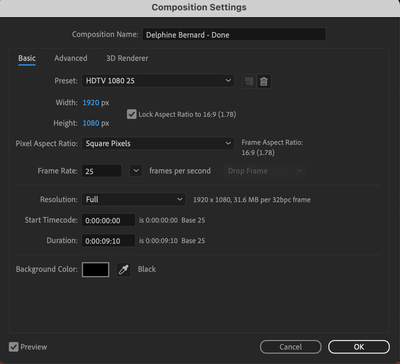
Task: Switch to the Advanced tab
Action: click(71, 58)
